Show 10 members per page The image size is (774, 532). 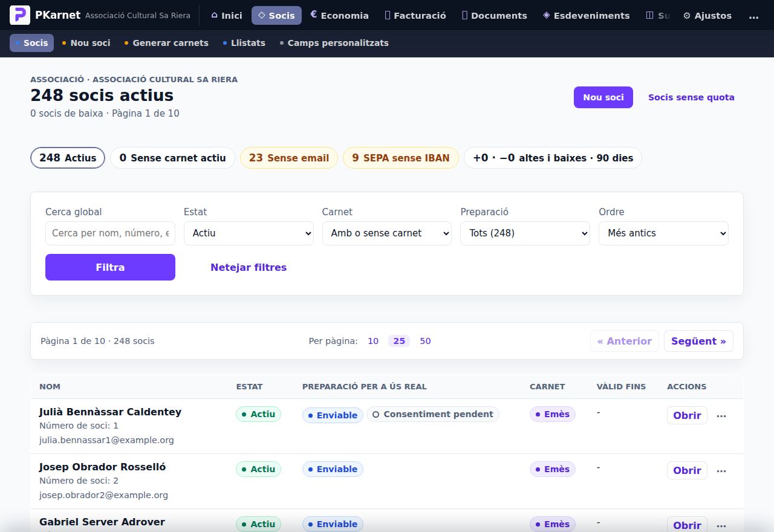point(373,341)
